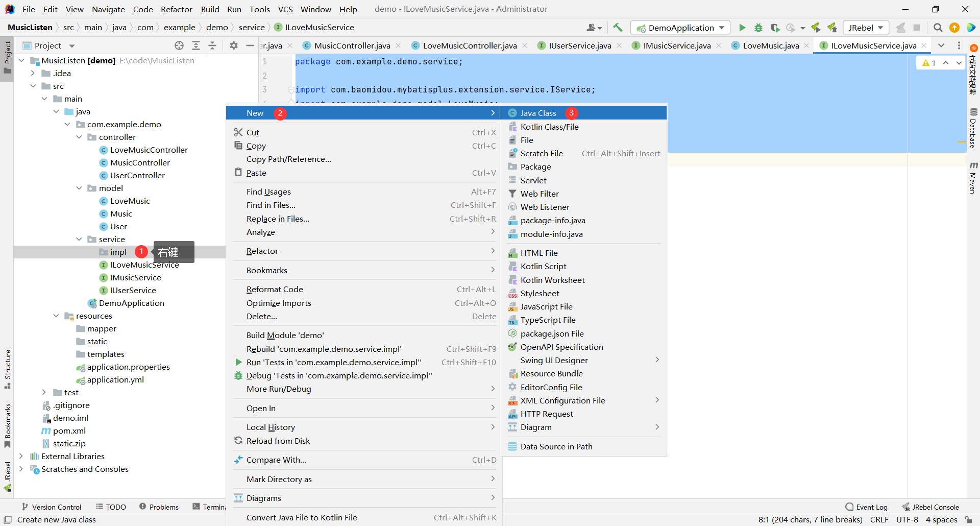
Task: Open the JRebel Console
Action: (930, 507)
